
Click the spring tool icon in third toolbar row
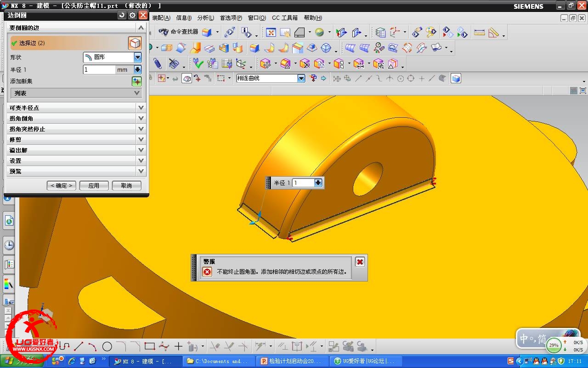click(157, 63)
